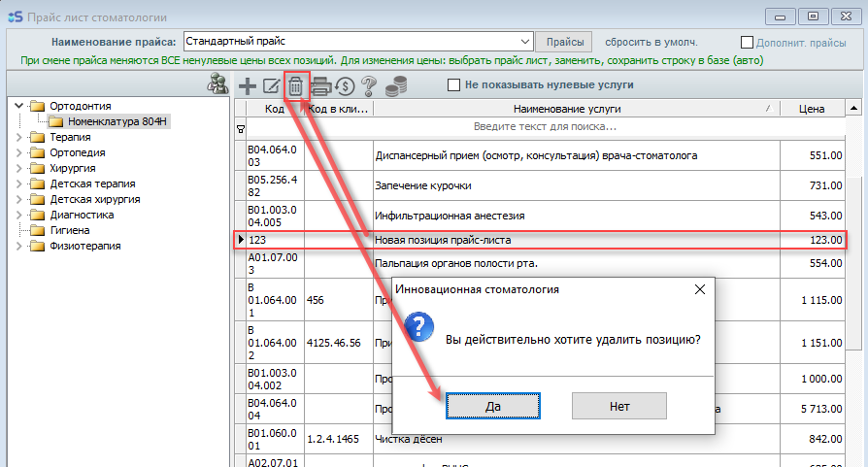
Task: Click the doctors group icon above tree
Action: (x=217, y=84)
